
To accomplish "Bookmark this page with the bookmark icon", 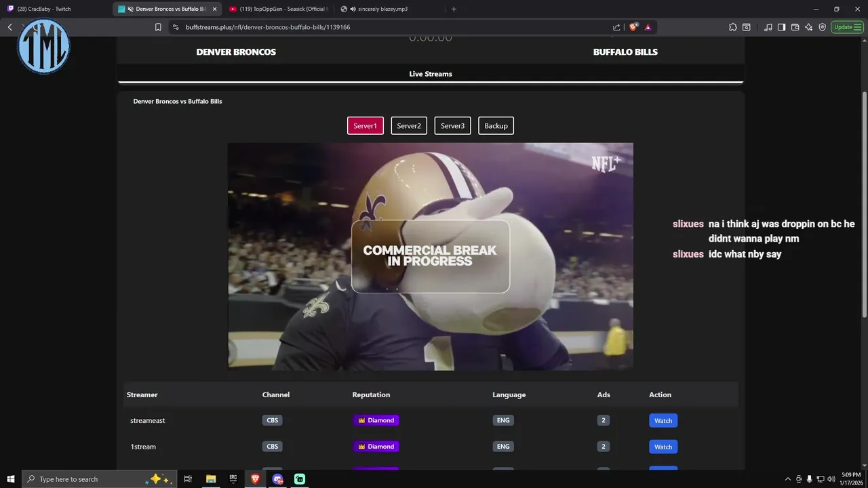I will coord(158,27).
